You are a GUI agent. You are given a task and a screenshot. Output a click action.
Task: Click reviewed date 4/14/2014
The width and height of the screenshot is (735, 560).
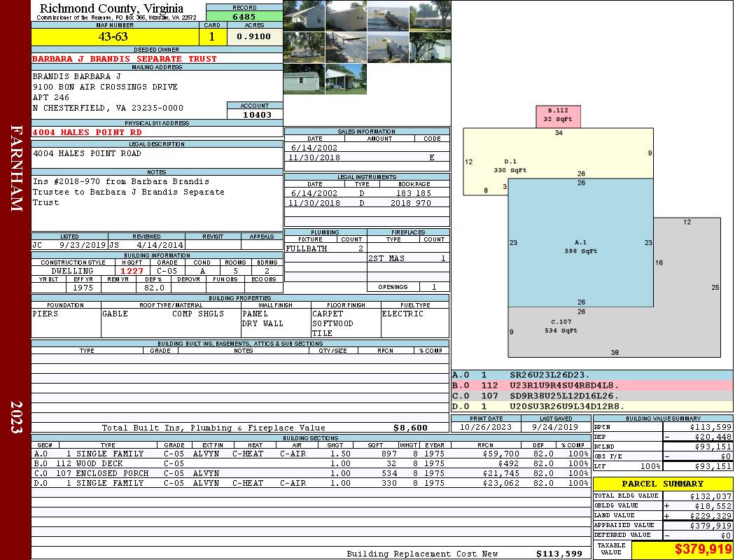[160, 245]
